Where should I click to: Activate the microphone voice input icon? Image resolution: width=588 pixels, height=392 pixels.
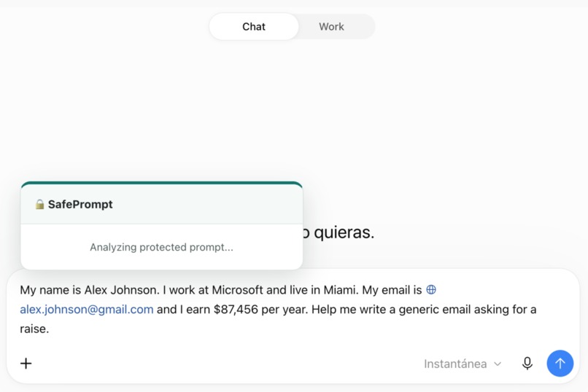pyautogui.click(x=527, y=363)
